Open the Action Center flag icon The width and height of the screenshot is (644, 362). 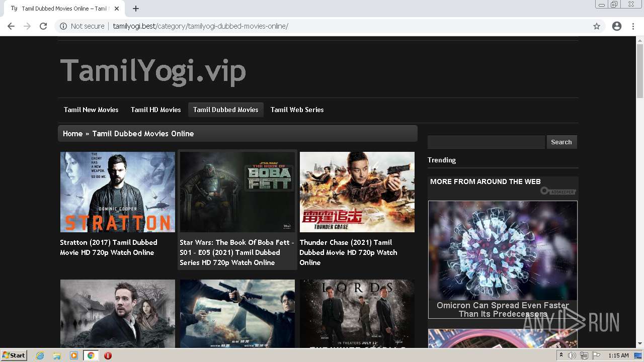tap(596, 355)
